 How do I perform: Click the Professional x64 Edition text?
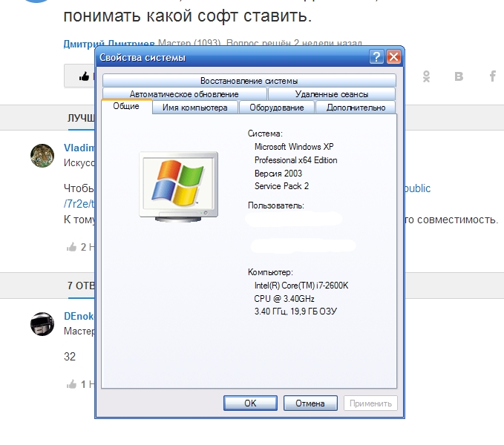click(295, 160)
